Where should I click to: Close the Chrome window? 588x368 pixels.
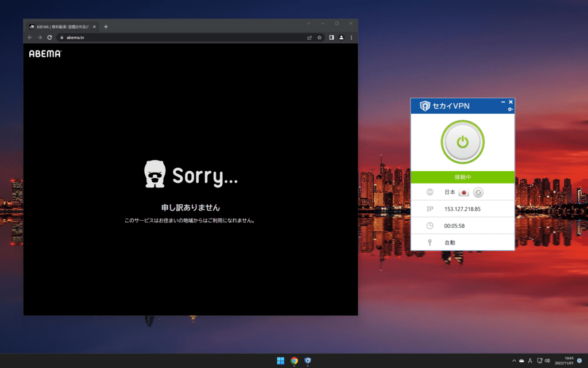351,23
